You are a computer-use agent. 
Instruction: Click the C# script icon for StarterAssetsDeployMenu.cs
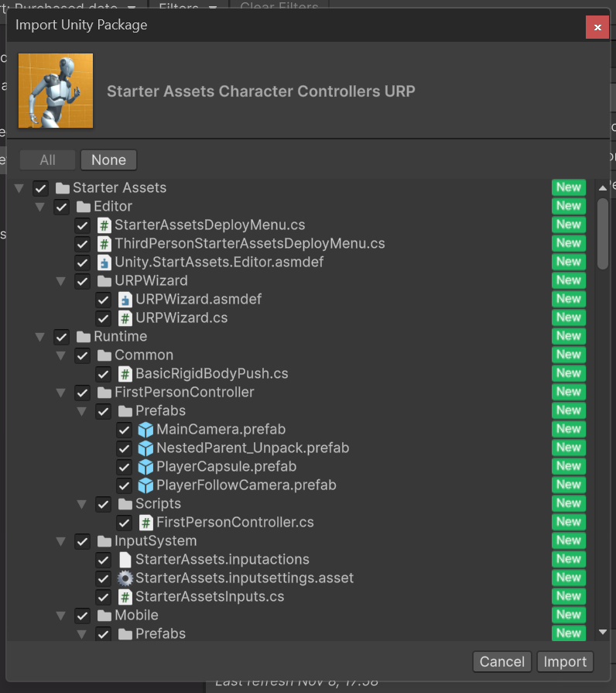tap(104, 225)
